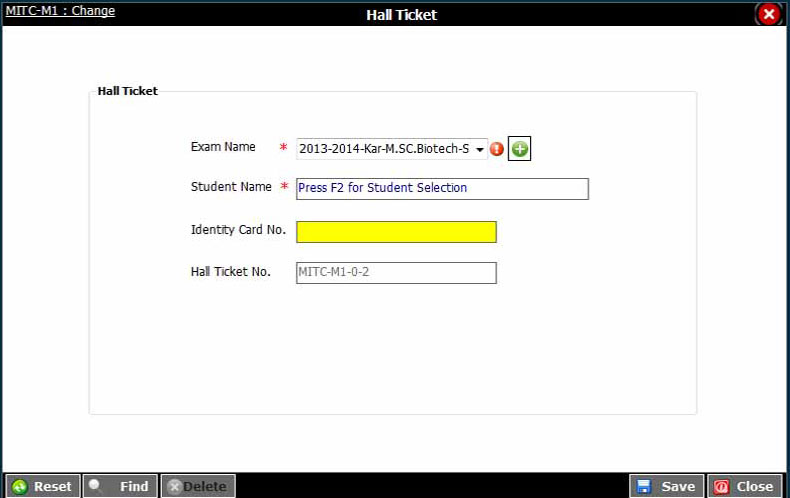This screenshot has height=498, width=790.
Task: Click the yellow Identity Card No. field
Action: coord(396,232)
